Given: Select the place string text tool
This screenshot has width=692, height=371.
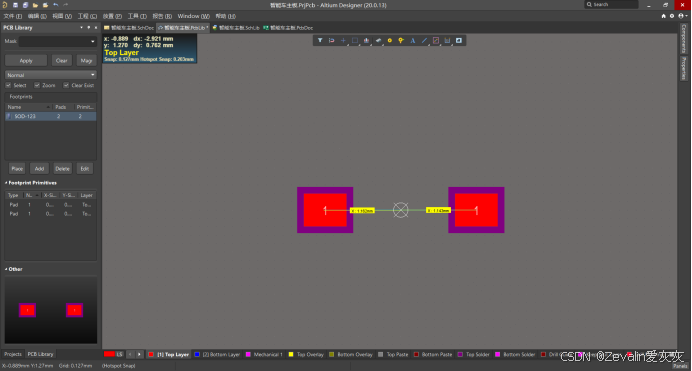Looking at the screenshot, I should 413,41.
